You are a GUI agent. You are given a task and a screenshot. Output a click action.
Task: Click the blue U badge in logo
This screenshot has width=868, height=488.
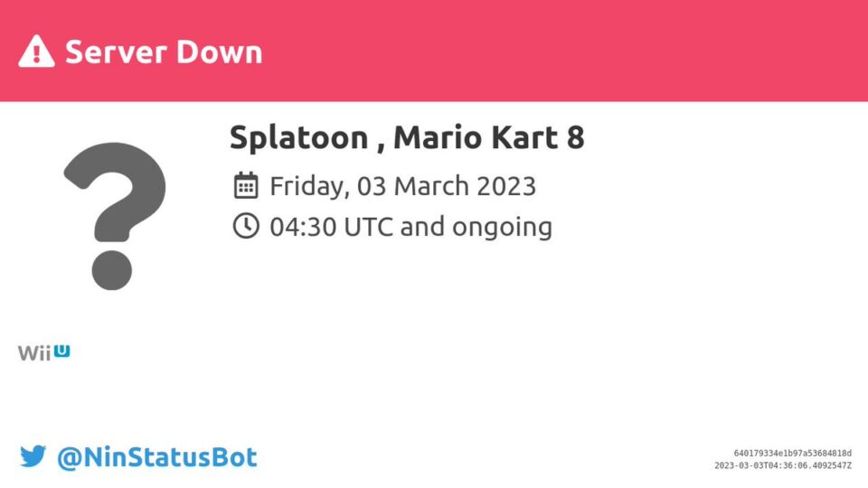[x=62, y=351]
